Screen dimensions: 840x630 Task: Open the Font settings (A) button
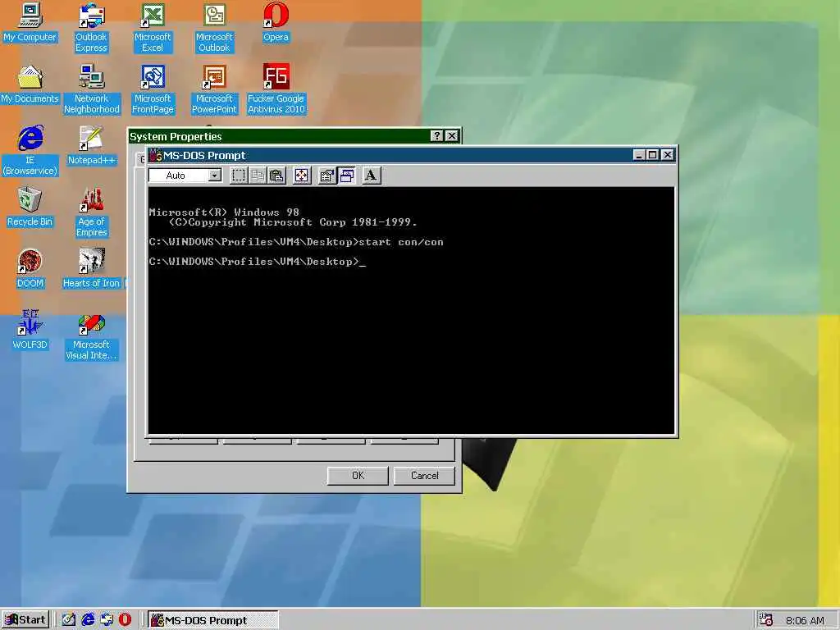click(x=371, y=176)
